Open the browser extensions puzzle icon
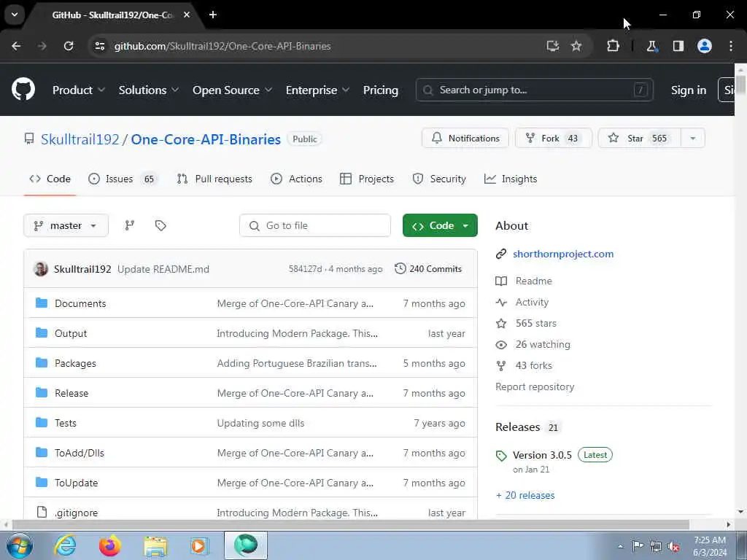The height and width of the screenshot is (560, 747). click(x=613, y=46)
